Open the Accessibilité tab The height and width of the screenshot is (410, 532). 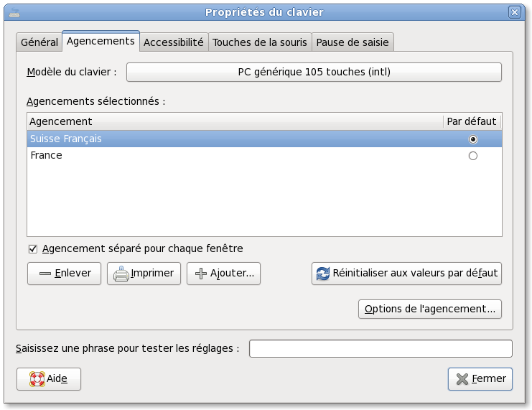174,42
